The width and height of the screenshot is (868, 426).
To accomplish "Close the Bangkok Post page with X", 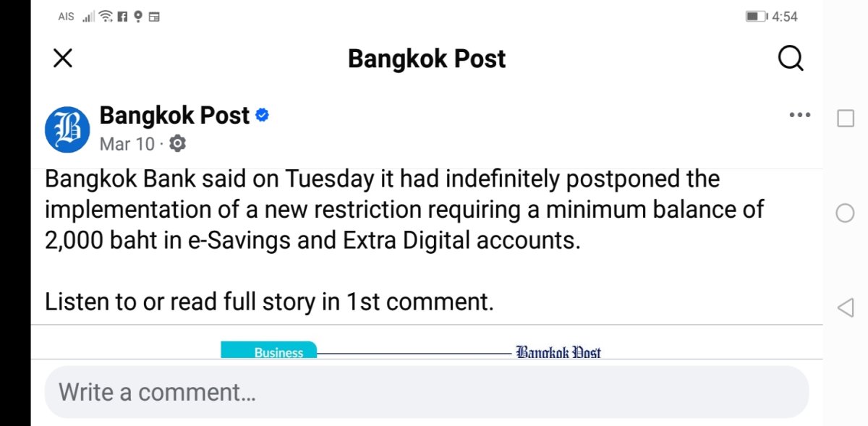I will point(63,59).
